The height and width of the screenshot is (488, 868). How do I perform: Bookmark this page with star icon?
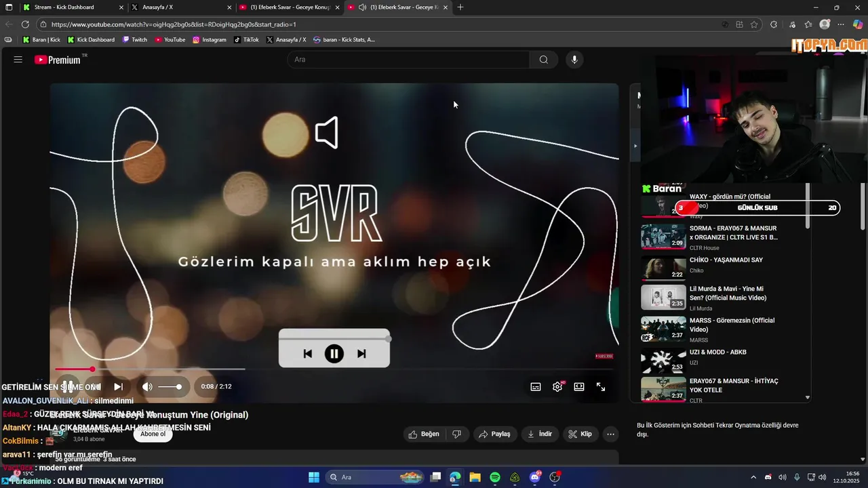point(754,24)
